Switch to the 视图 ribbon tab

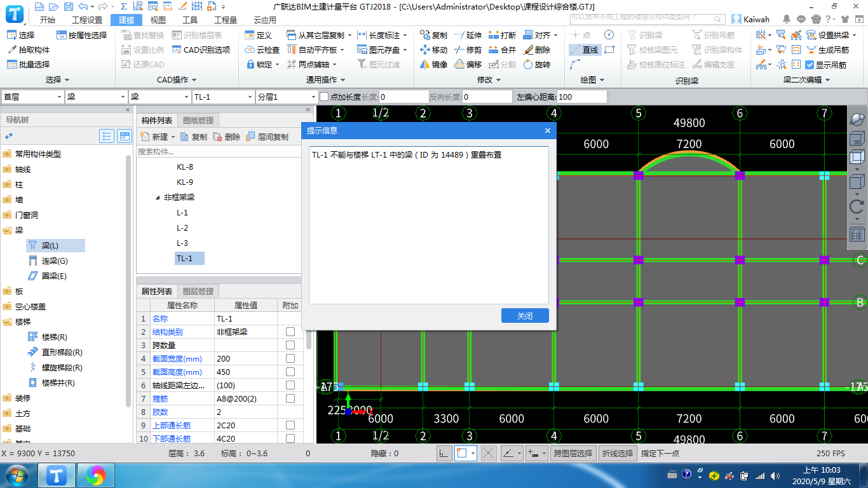pyautogui.click(x=158, y=20)
